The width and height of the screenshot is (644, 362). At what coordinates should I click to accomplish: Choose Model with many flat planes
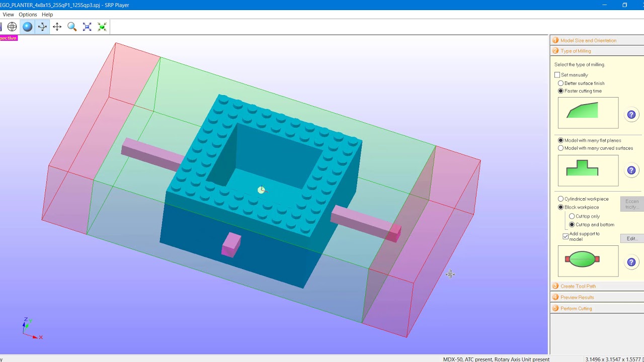click(560, 141)
